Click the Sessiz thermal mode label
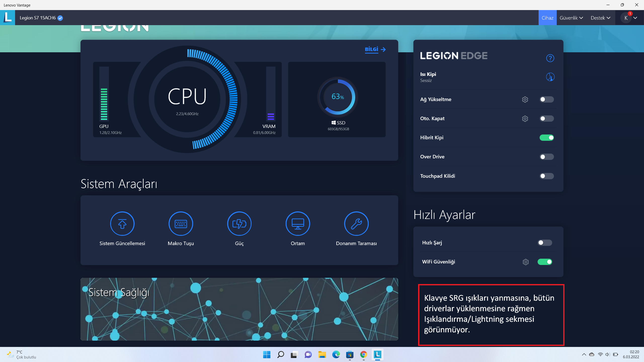Viewport: 644px width, 362px height. point(426,81)
